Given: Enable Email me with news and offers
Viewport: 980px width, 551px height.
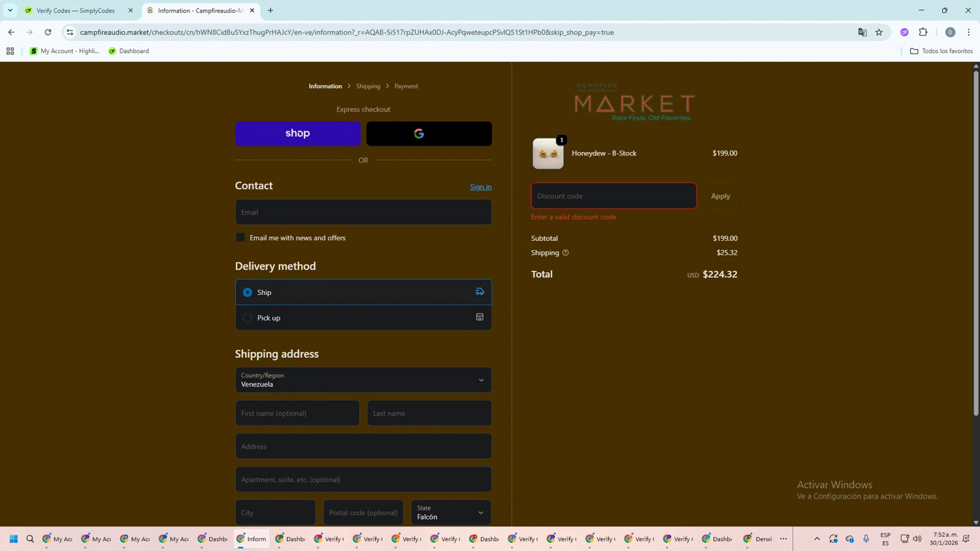Looking at the screenshot, I should tap(240, 238).
